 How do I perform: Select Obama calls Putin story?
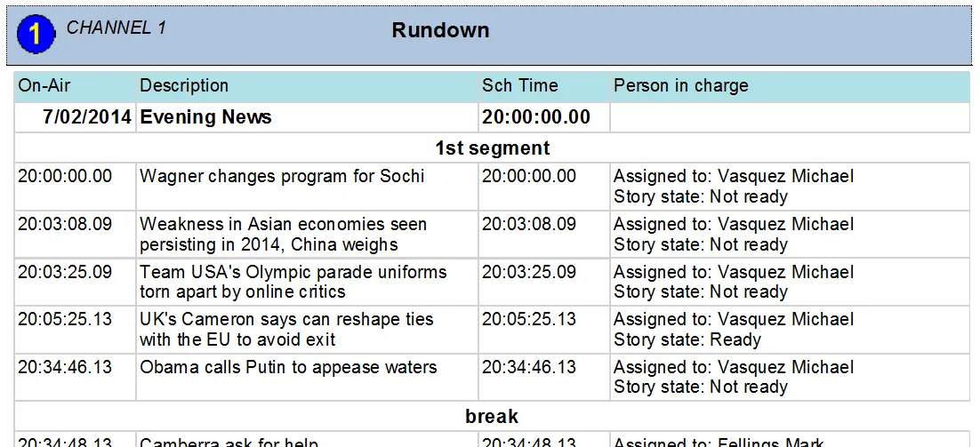tap(288, 367)
